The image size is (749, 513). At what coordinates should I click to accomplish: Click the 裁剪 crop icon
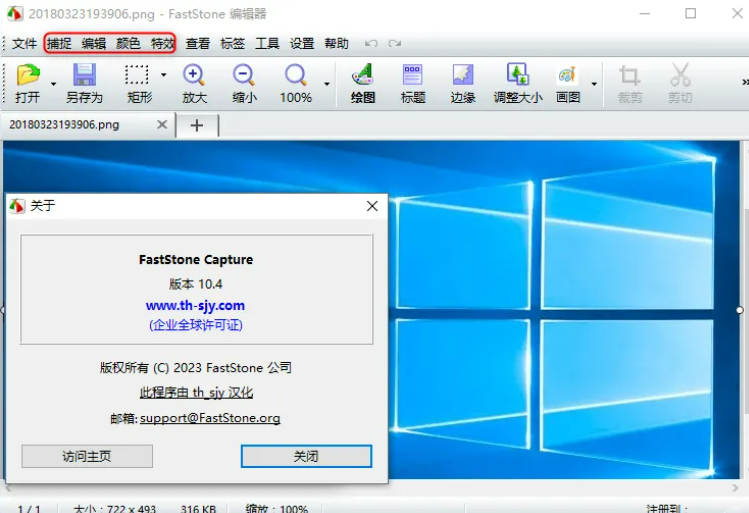[x=630, y=75]
